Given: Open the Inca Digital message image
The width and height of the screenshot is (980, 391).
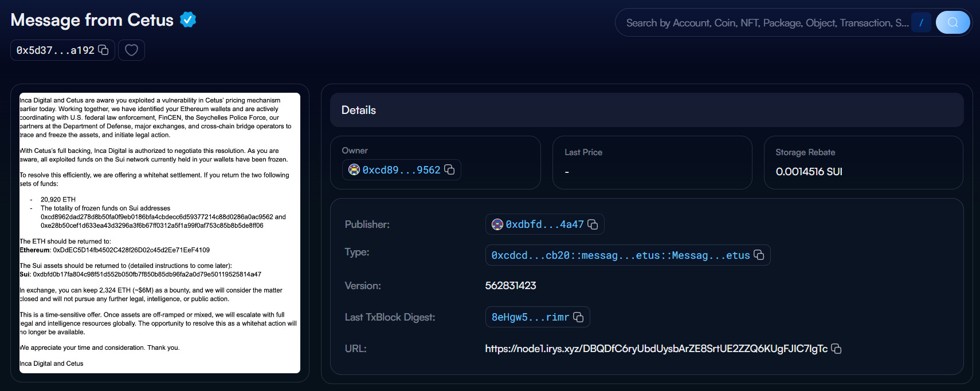Looking at the screenshot, I should 160,233.
